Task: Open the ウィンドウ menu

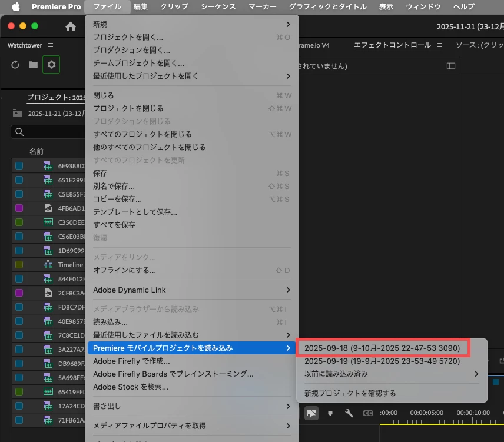Action: pyautogui.click(x=423, y=6)
